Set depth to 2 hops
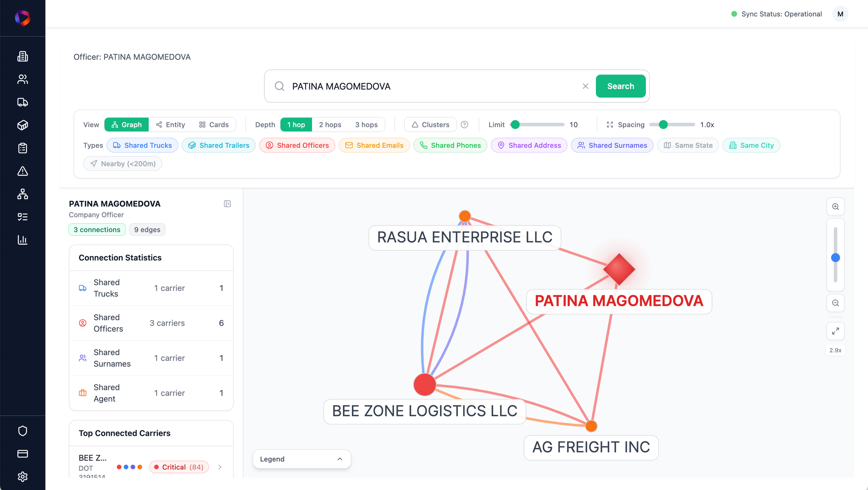The width and height of the screenshot is (868, 490). tap(330, 124)
